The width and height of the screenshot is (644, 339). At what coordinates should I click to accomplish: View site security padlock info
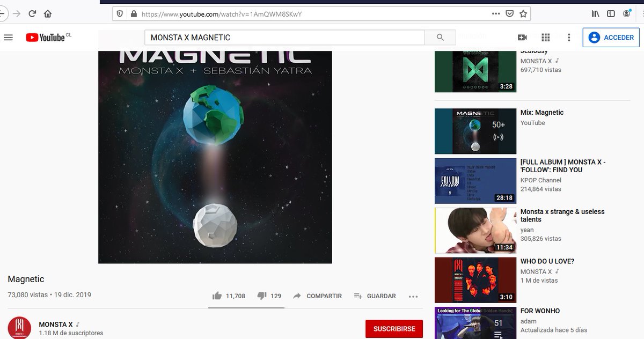point(134,14)
